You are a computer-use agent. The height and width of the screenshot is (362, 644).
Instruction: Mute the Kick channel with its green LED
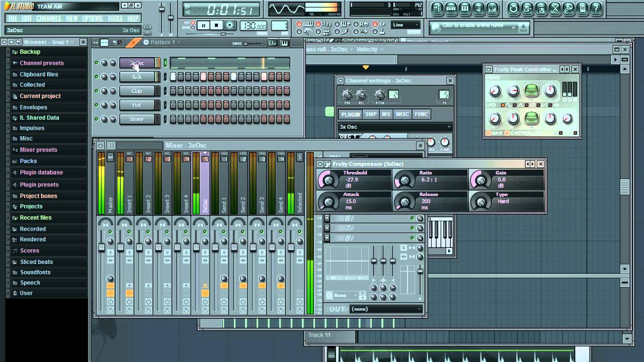point(96,77)
